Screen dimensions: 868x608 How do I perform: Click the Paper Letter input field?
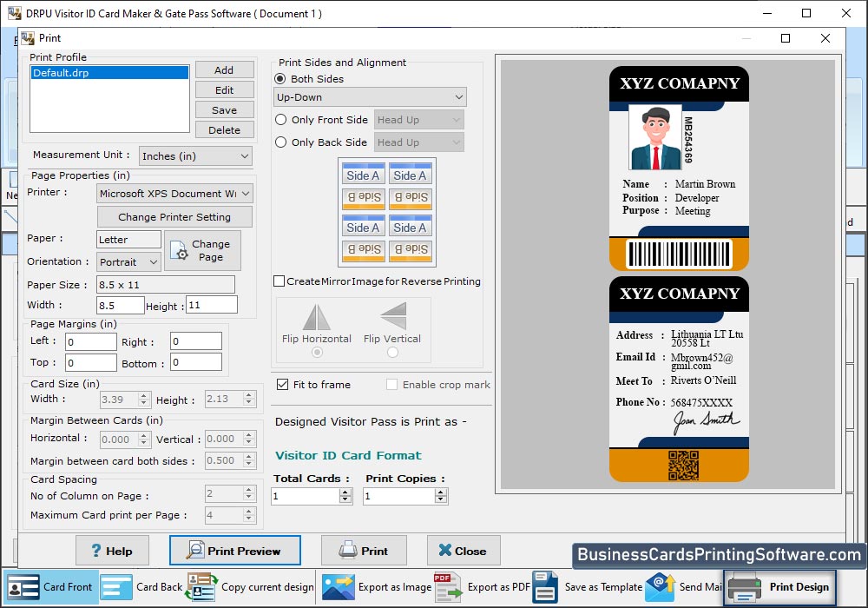[x=128, y=240]
